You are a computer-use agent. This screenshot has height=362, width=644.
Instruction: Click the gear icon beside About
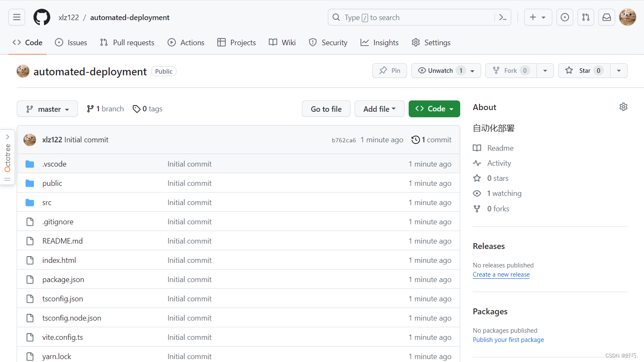[x=623, y=107]
